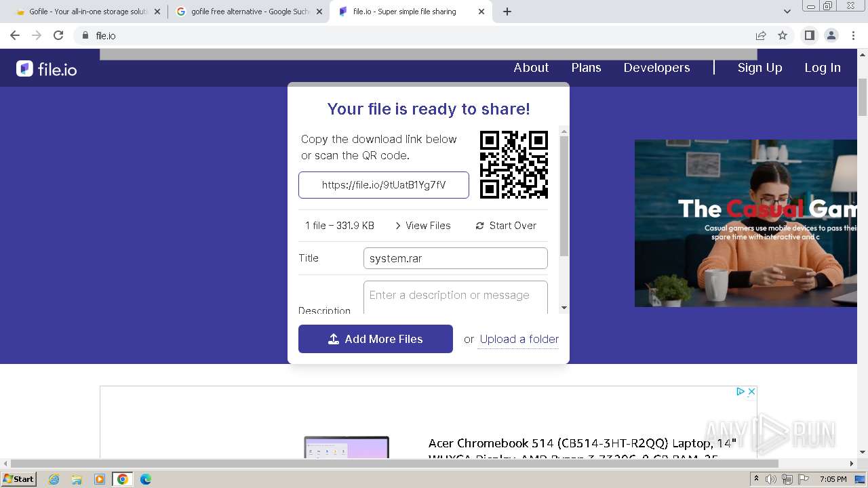The height and width of the screenshot is (488, 868).
Task: Open Internet Explorer from taskbar
Action: [x=54, y=479]
